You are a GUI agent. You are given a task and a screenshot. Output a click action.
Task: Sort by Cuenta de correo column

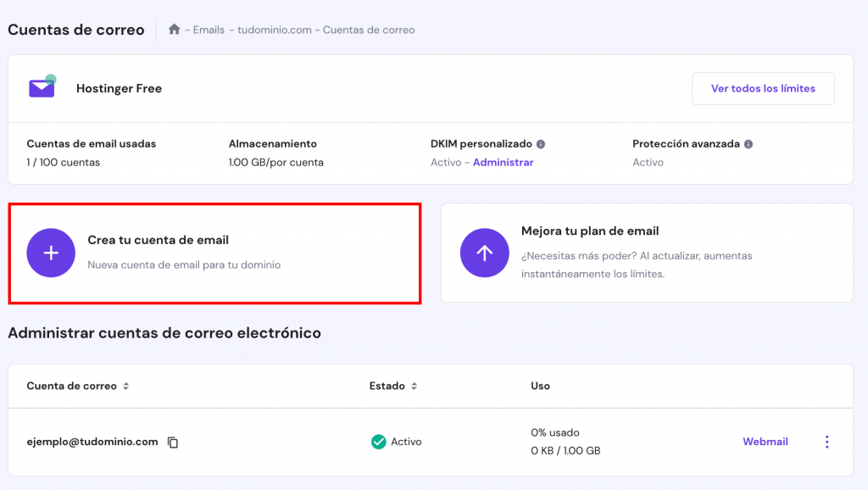[x=126, y=387]
